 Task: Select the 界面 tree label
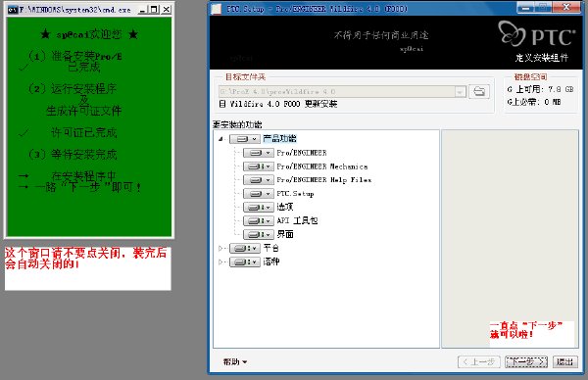click(285, 234)
